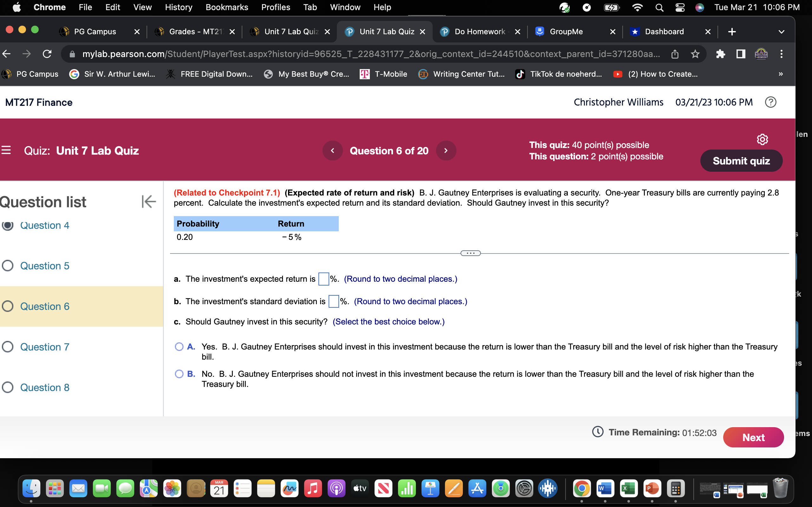The image size is (812, 507).
Task: Click the Next button
Action: point(754,437)
